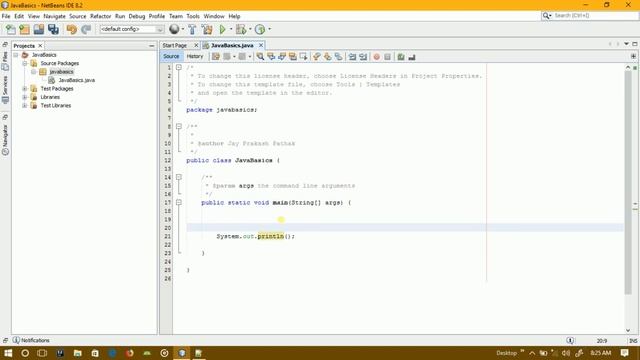Click the Undo toolbar icon
640x360 pixels.
point(71,29)
